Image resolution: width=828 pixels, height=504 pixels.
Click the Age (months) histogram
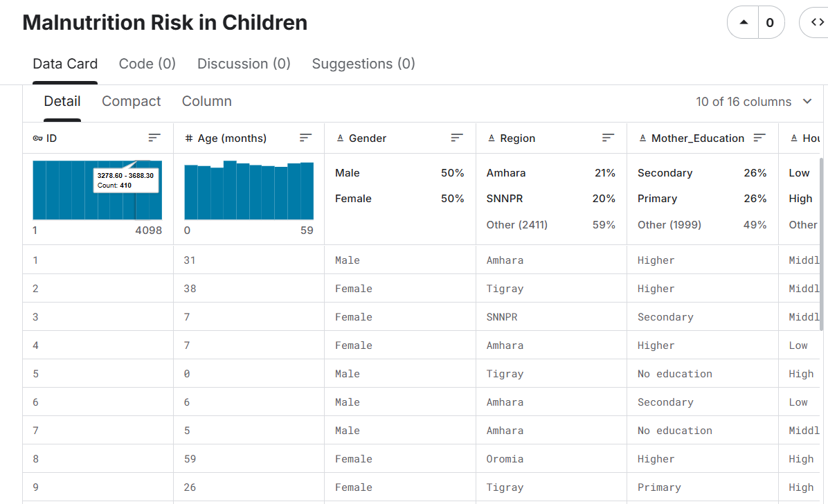pyautogui.click(x=249, y=191)
